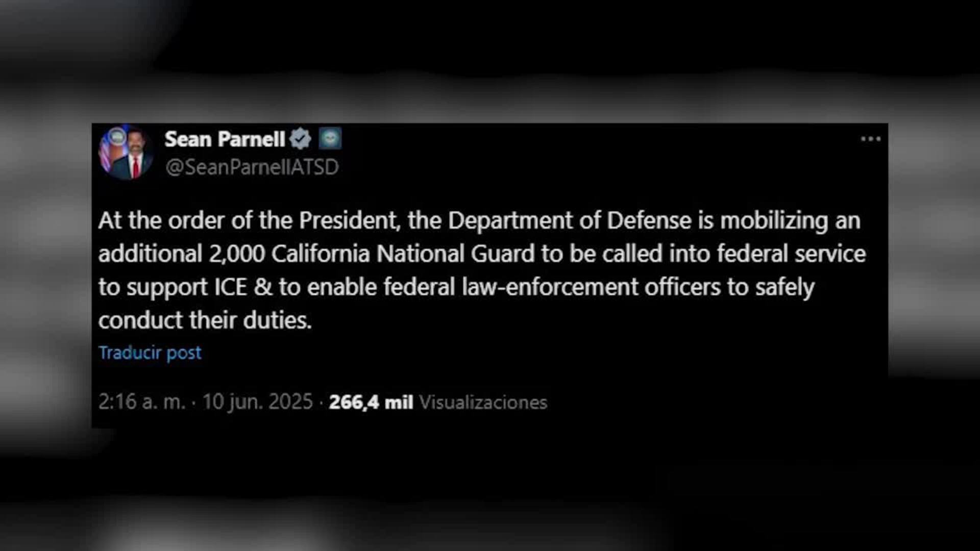Click the Sean Parnell display name

(x=225, y=139)
